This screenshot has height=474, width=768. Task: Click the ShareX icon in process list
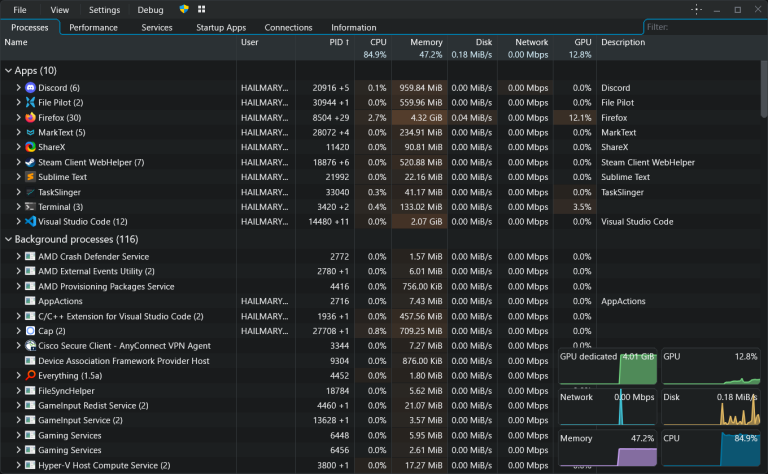click(30, 147)
